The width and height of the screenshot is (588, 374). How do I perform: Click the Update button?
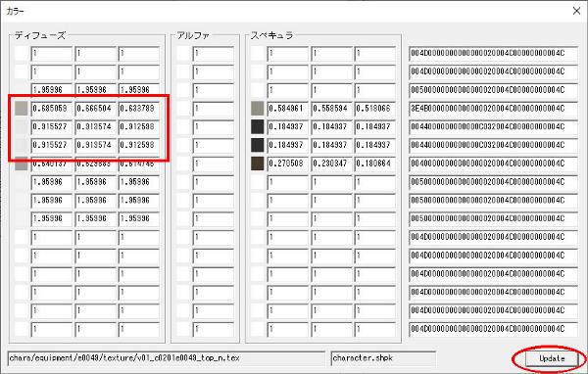[x=552, y=358]
